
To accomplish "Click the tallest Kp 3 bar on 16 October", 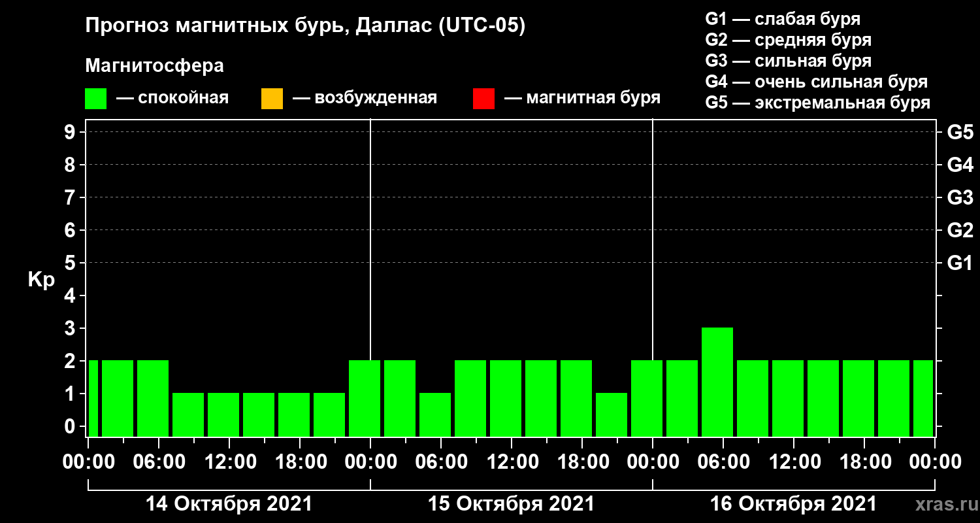I will point(717,382).
